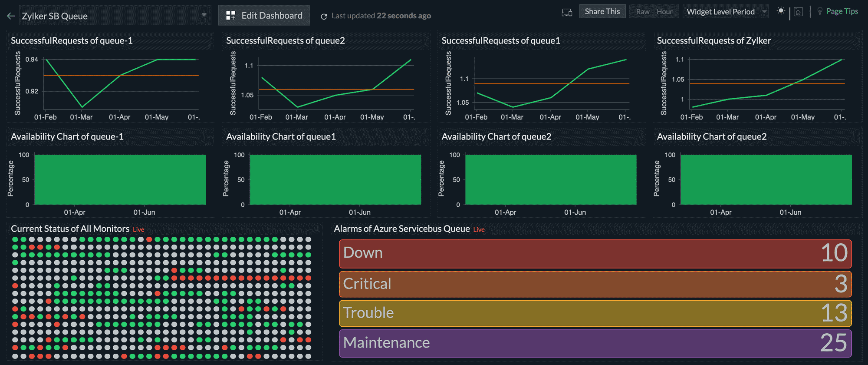Click the green back arrow icon

click(x=11, y=16)
